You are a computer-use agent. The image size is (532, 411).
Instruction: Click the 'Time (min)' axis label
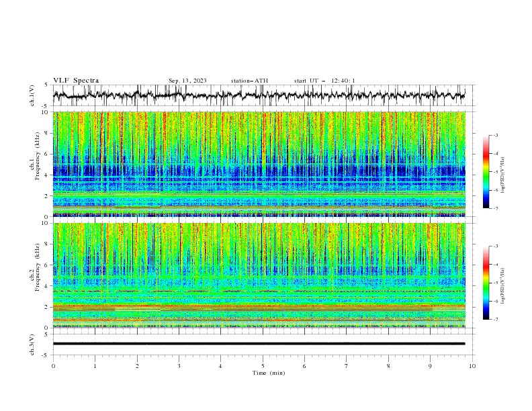point(269,373)
